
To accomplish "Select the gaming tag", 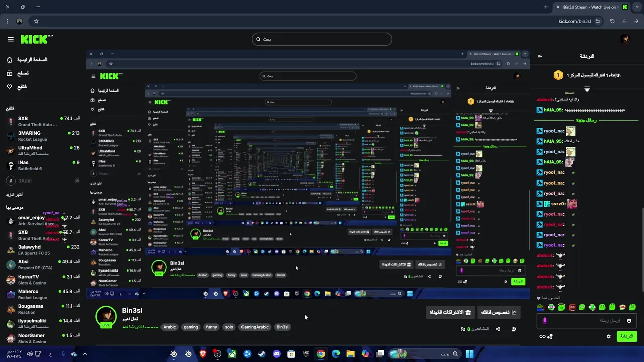I will coord(191,327).
